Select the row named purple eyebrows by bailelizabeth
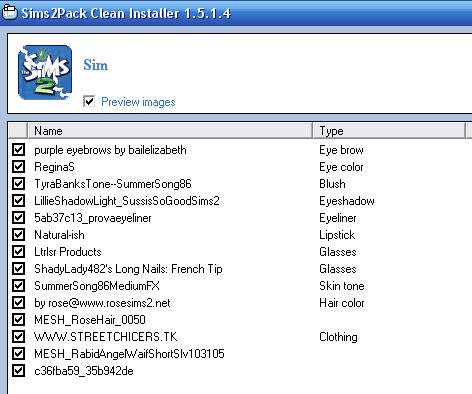 point(110,150)
